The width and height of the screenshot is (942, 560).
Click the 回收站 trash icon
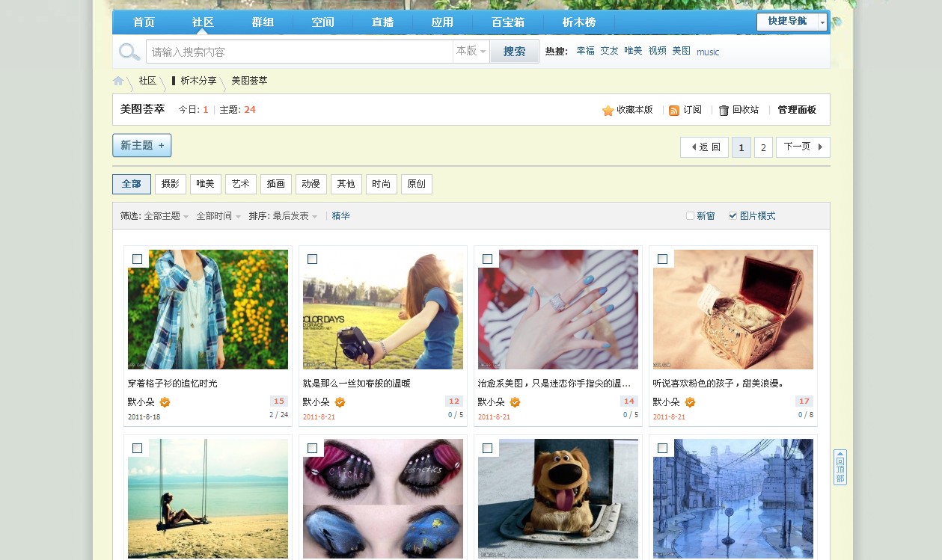click(724, 111)
